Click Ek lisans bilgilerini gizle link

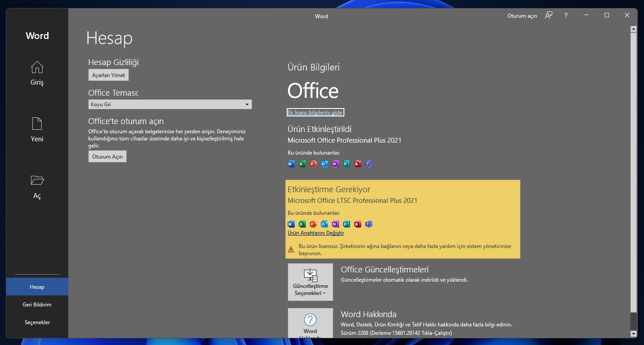pyautogui.click(x=315, y=112)
